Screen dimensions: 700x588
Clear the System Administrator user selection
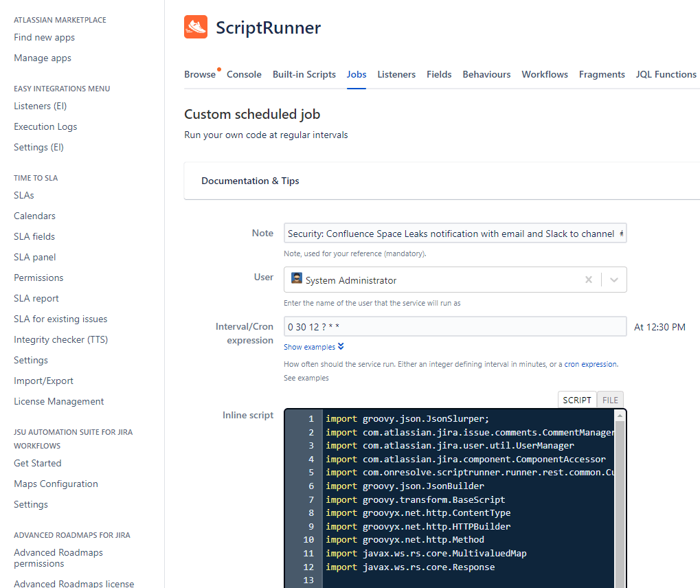[588, 280]
